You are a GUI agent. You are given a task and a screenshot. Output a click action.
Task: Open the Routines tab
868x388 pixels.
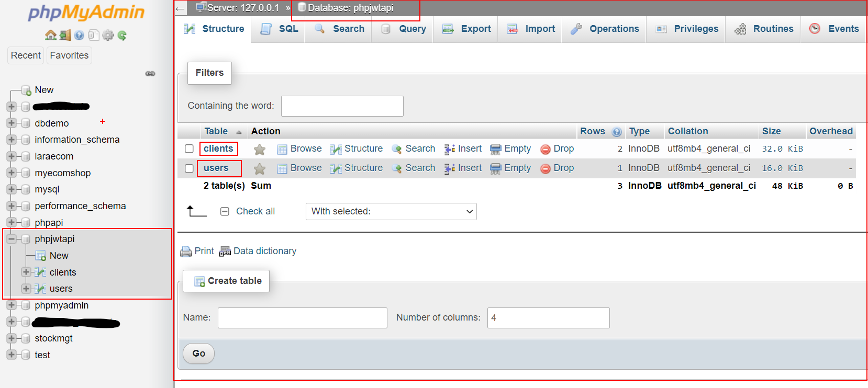764,29
